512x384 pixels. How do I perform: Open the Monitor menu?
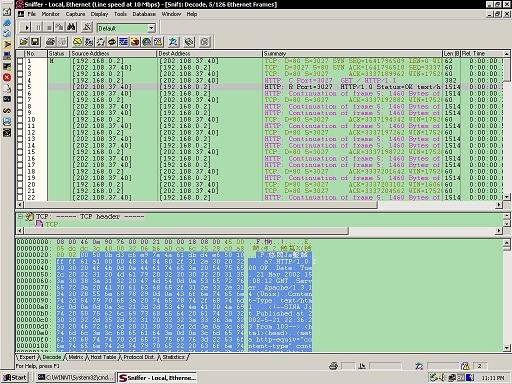pos(50,14)
